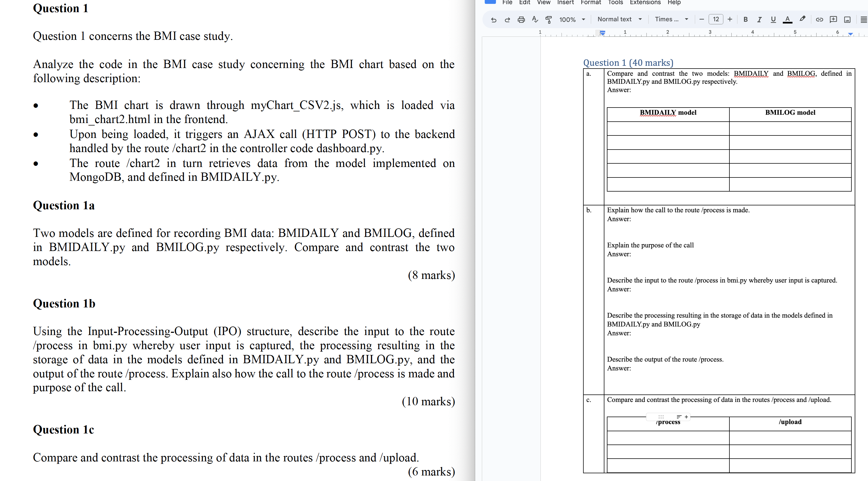The width and height of the screenshot is (868, 481).
Task: Open the Normal text styles dropdown
Action: (x=619, y=19)
